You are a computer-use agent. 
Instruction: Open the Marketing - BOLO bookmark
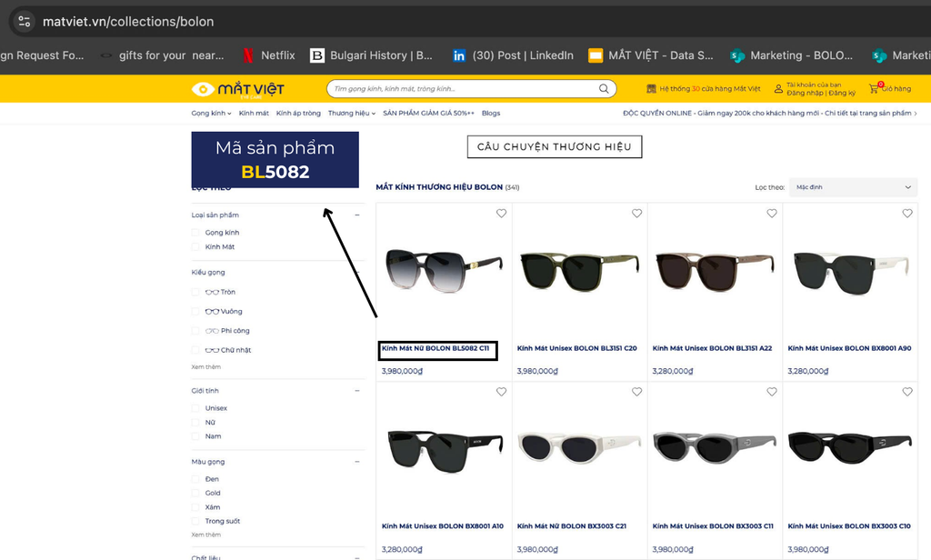(x=792, y=55)
